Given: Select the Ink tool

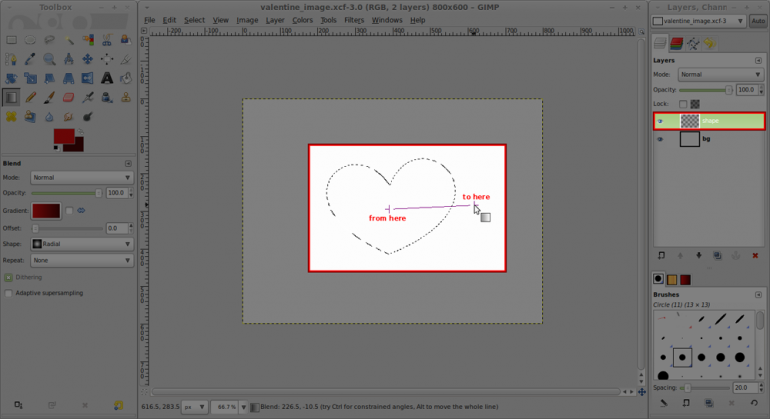Looking at the screenshot, I should click(107, 97).
